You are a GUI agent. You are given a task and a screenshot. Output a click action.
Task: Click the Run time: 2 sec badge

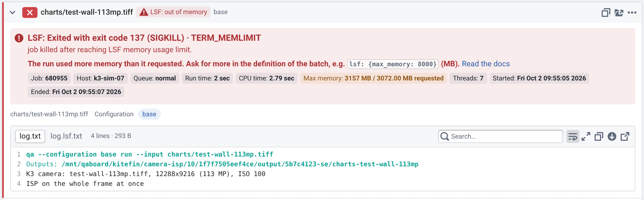point(207,78)
